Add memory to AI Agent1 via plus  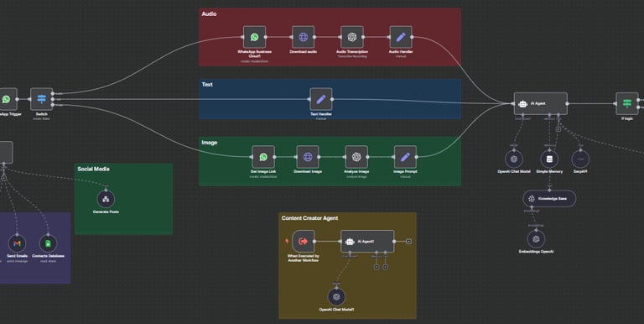point(377,267)
